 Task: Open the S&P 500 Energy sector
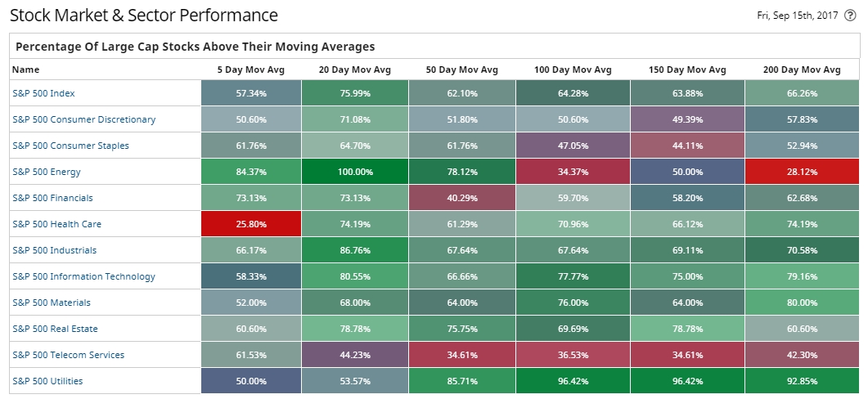coord(47,172)
